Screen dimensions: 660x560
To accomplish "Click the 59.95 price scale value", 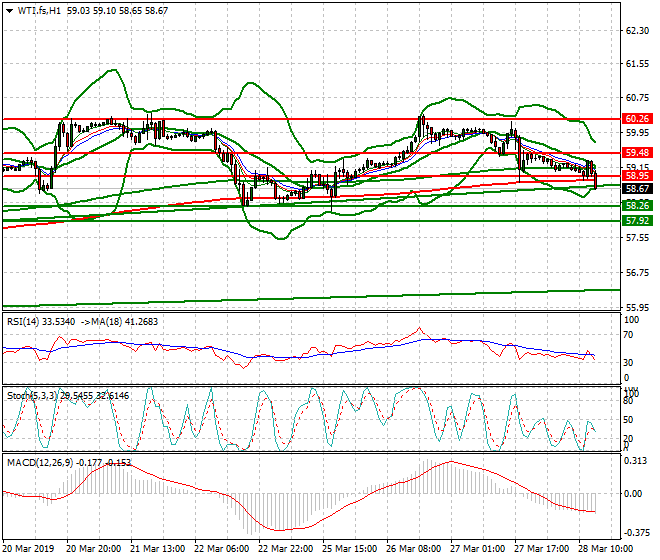I will click(637, 133).
